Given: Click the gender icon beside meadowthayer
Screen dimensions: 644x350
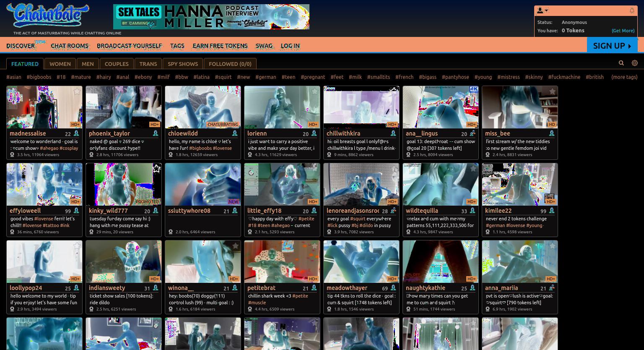Looking at the screenshot, I should click(x=393, y=288).
